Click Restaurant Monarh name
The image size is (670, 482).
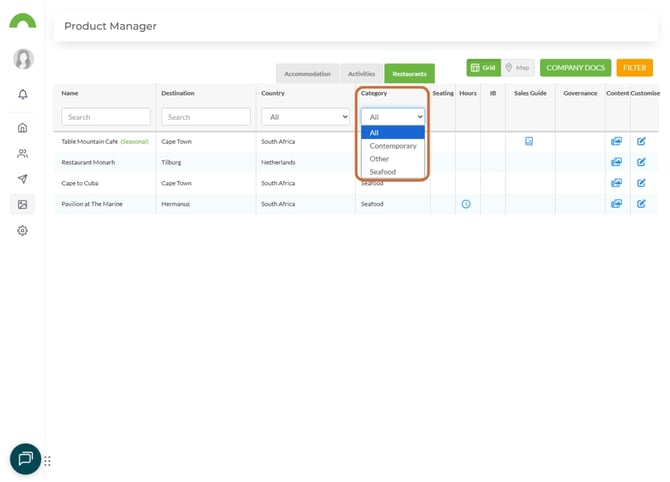88,162
